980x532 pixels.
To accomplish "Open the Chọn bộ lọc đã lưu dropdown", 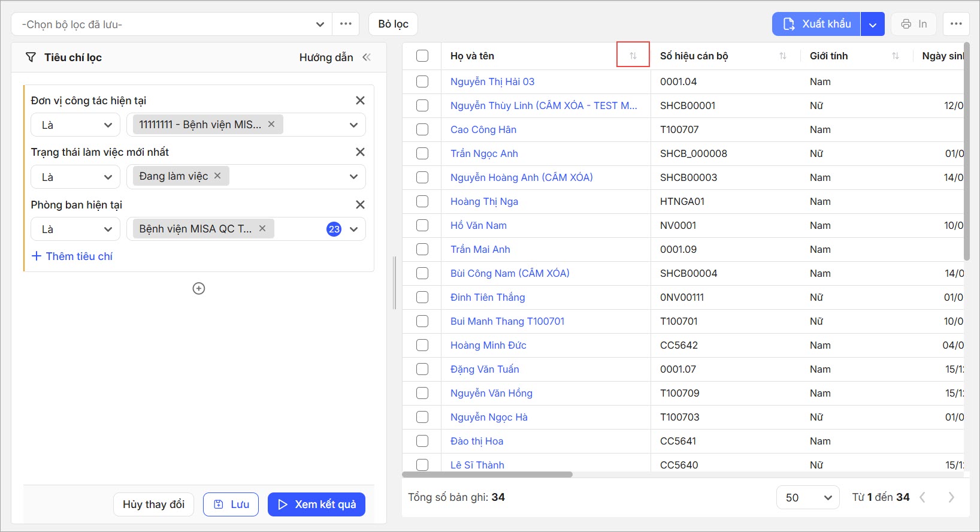I will (x=173, y=25).
